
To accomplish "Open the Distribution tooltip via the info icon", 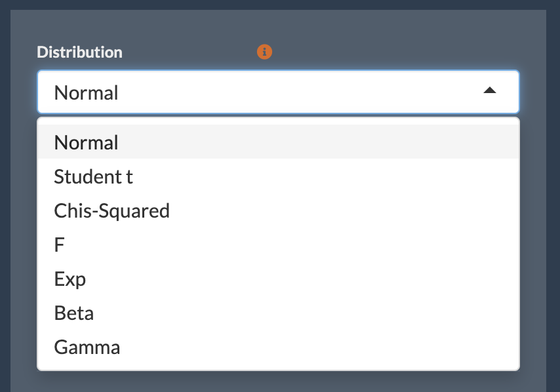I will tap(264, 51).
